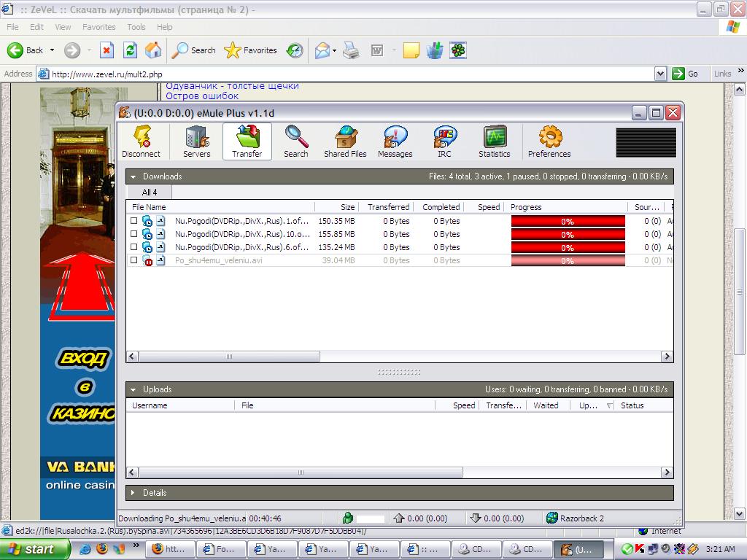Click the Kaspersky tray icon
747x560 pixels.
click(x=640, y=548)
